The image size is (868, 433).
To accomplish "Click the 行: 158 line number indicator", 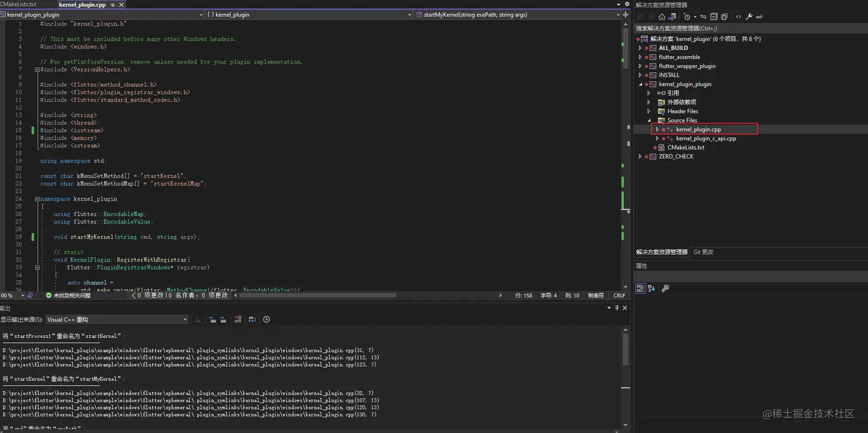I will (x=524, y=295).
